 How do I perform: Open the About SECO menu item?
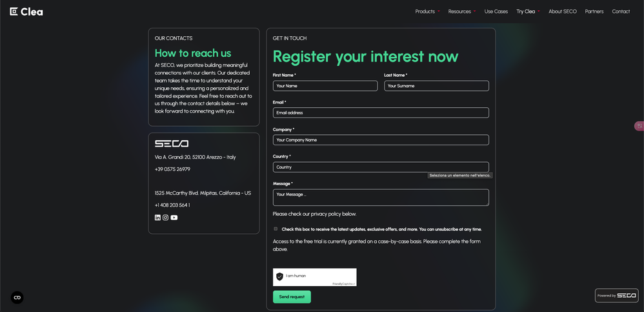[x=563, y=12]
